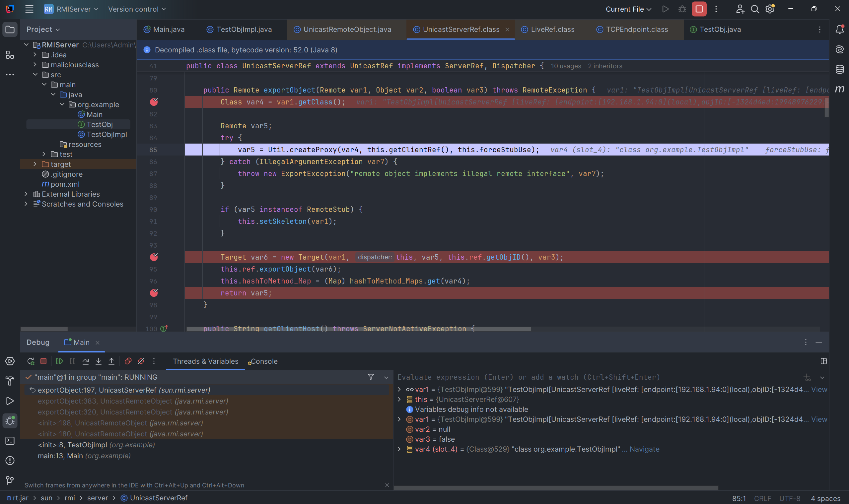Click the editor horizontal scrollbar
The width and height of the screenshot is (849, 504).
(x=359, y=329)
